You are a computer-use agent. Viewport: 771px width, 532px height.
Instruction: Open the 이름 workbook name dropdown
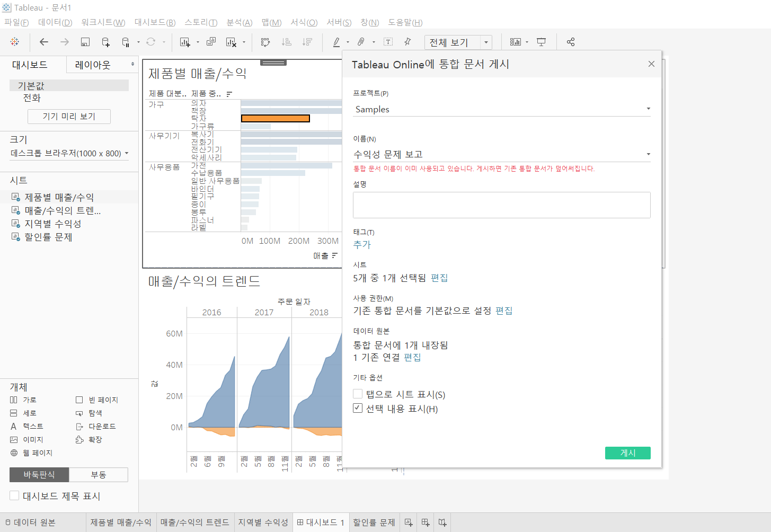pyautogui.click(x=502, y=154)
